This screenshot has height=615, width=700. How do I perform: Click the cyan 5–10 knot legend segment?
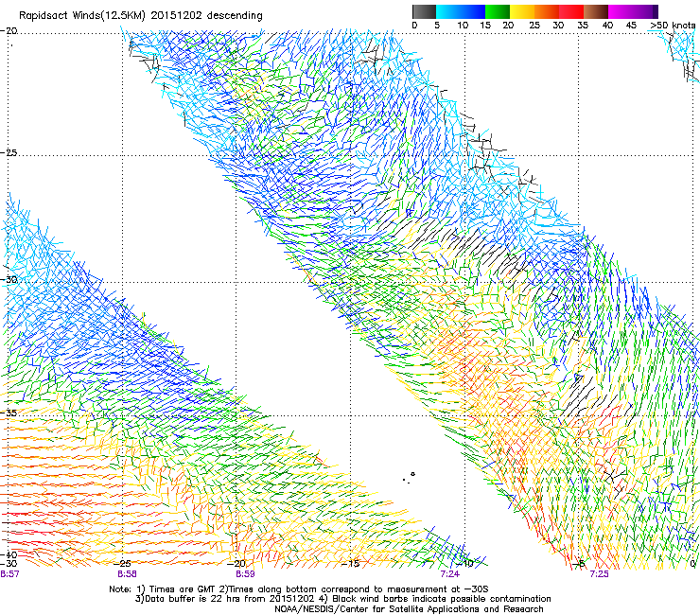click(448, 11)
